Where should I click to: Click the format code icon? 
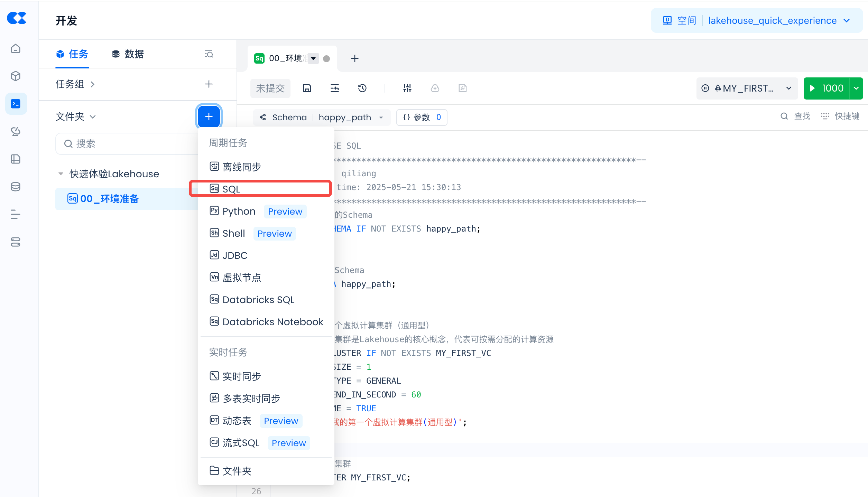point(334,88)
